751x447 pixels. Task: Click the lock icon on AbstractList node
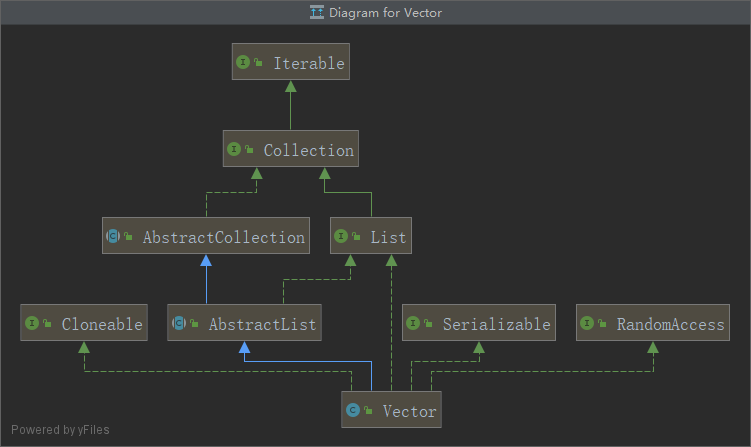click(x=194, y=323)
